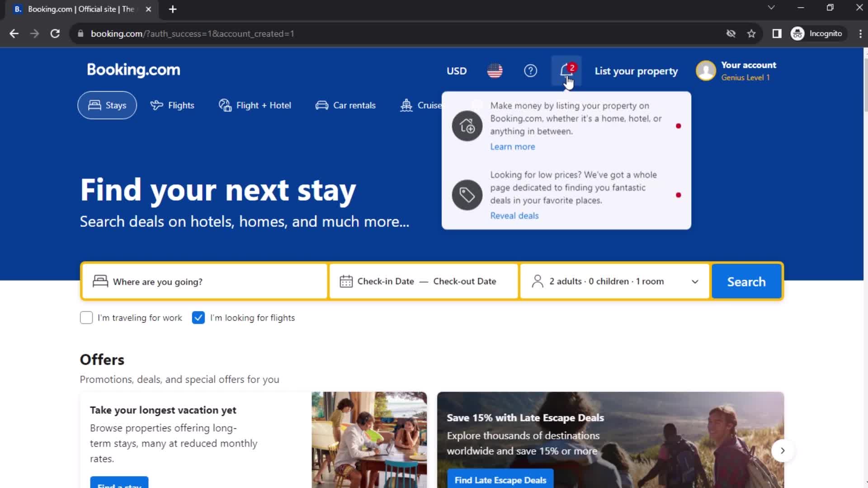This screenshot has width=868, height=488.
Task: Click the browser back arrow
Action: pos(14,33)
